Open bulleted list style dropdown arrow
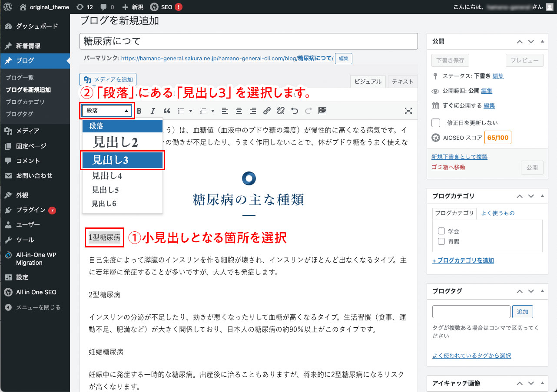The image size is (557, 392). (191, 111)
